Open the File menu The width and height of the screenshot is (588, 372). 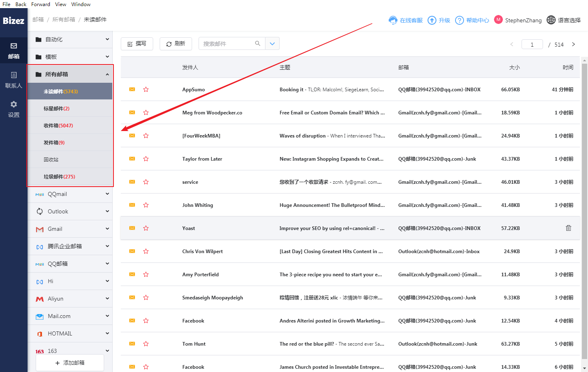pos(6,4)
